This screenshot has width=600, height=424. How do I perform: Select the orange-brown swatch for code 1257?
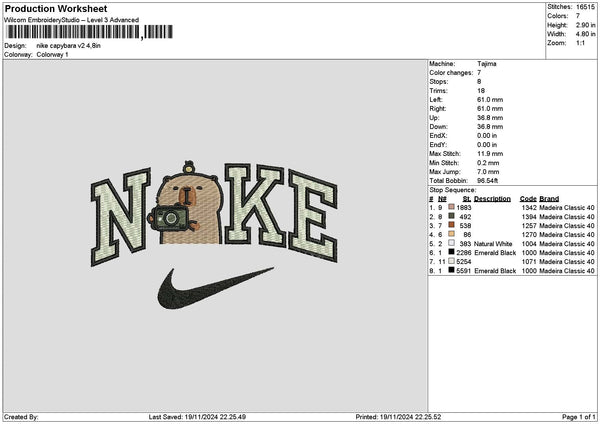click(x=452, y=225)
